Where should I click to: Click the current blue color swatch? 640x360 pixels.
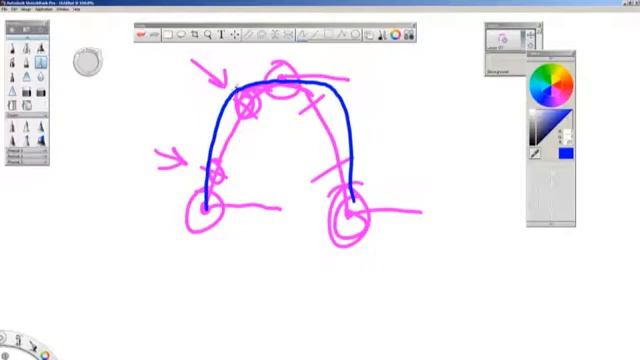[x=566, y=153]
